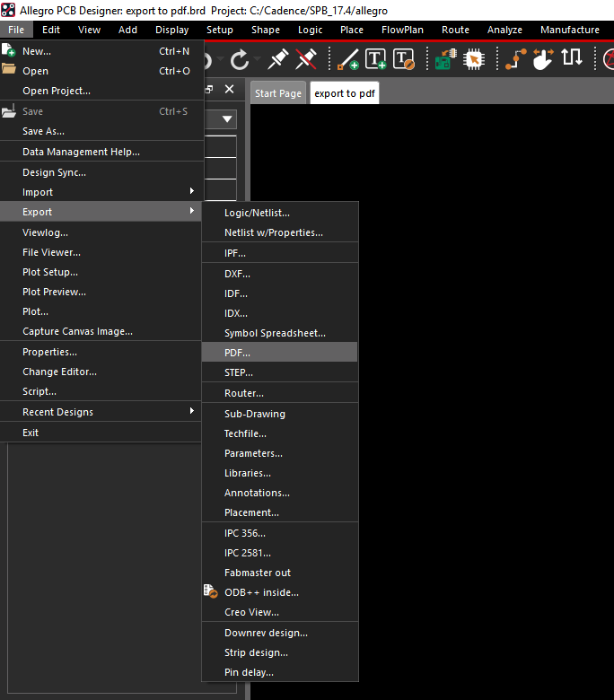Viewport: 614px width, 700px height.
Task: Select the Slide hand tool icon
Action: [x=543, y=59]
